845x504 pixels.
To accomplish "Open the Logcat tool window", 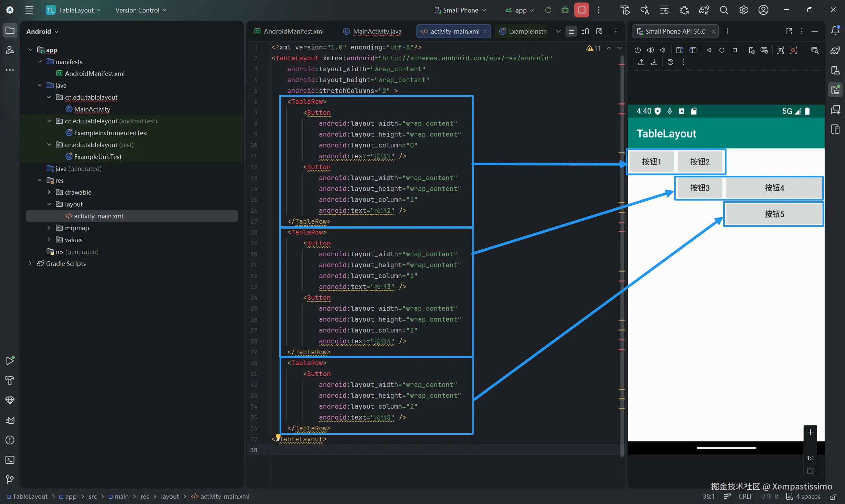I will [x=10, y=421].
